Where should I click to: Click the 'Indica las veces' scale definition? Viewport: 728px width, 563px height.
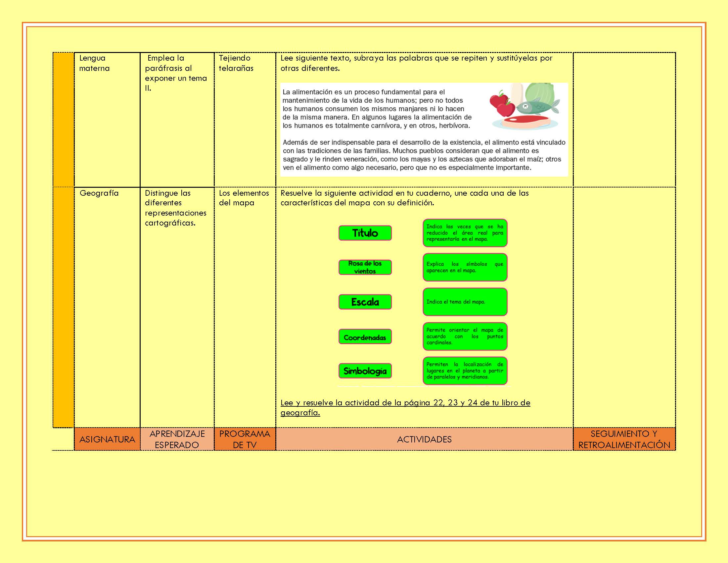click(465, 233)
